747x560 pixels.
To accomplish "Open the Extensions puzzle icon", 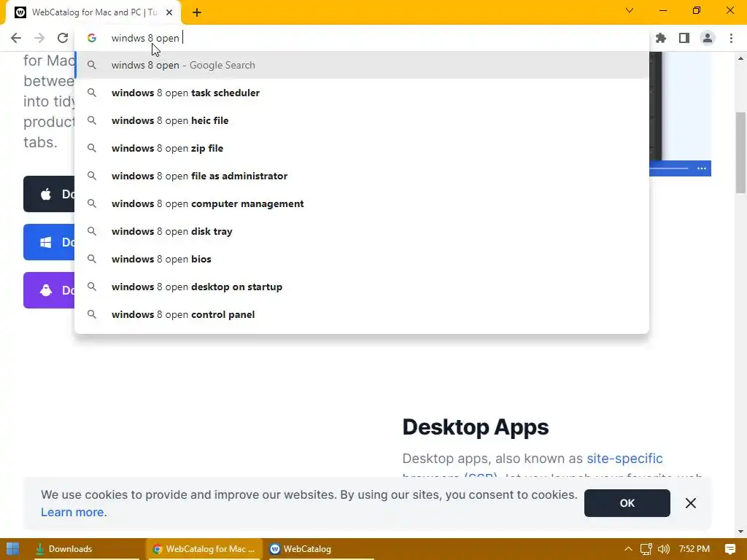I will [660, 38].
